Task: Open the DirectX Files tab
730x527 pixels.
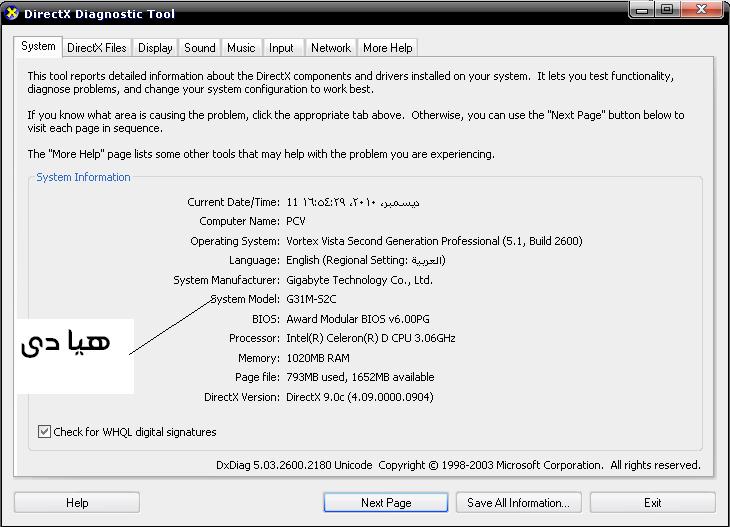Action: coord(97,48)
